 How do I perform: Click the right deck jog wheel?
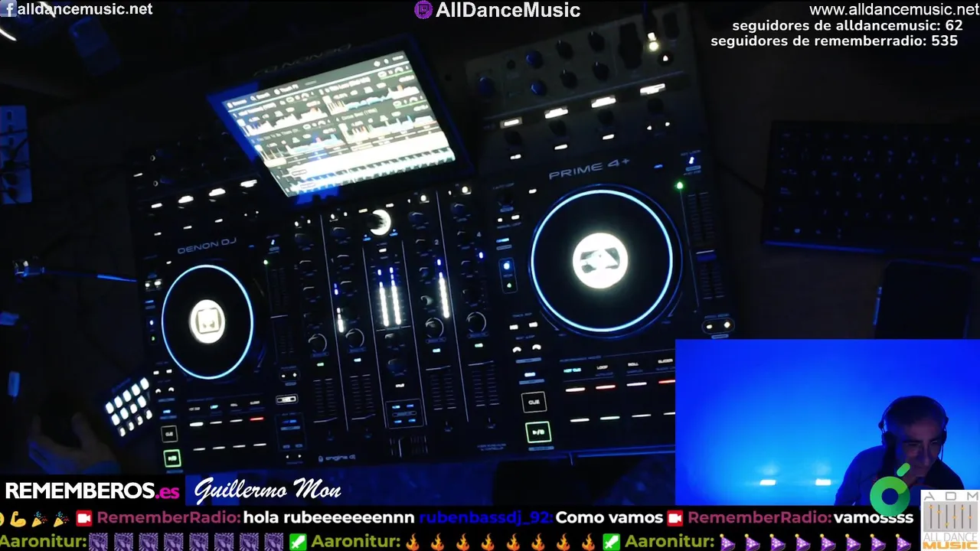[x=601, y=260]
